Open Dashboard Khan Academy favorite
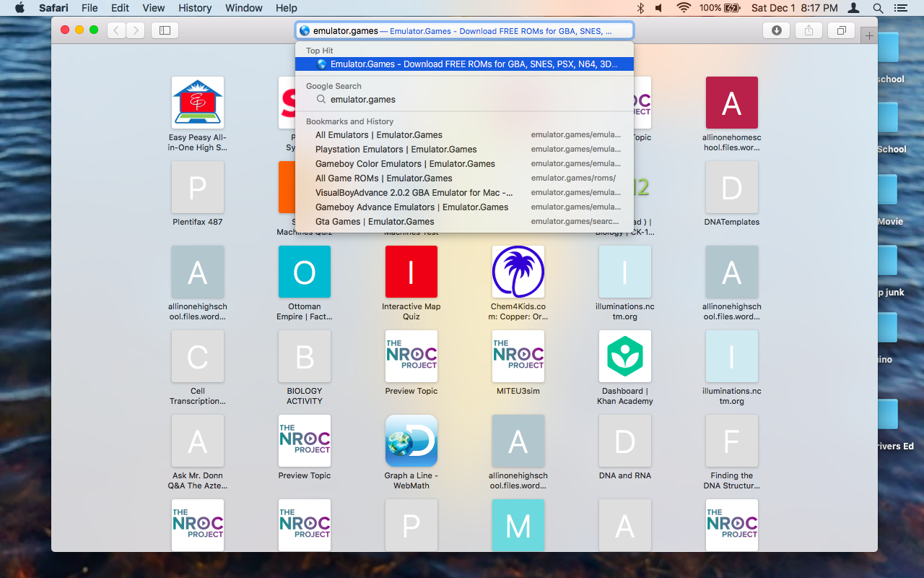The width and height of the screenshot is (924, 578). click(x=625, y=356)
